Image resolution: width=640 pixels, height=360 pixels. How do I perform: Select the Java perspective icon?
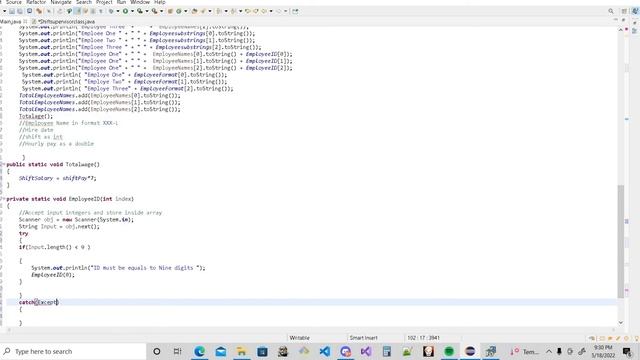click(x=636, y=11)
